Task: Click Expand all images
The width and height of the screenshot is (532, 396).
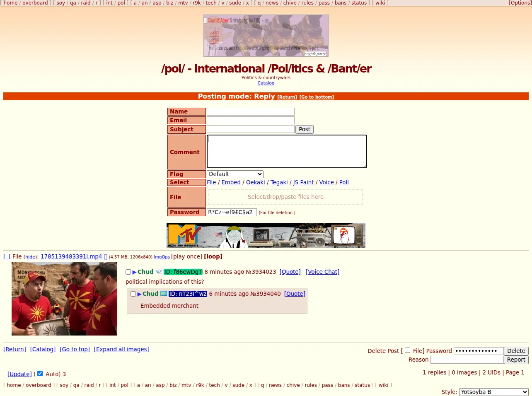Action: pyautogui.click(x=121, y=350)
